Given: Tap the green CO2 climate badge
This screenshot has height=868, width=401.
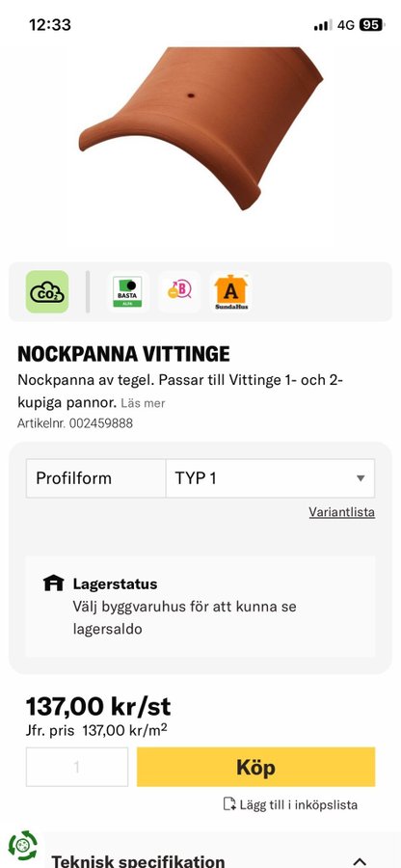Looking at the screenshot, I should 47,291.
